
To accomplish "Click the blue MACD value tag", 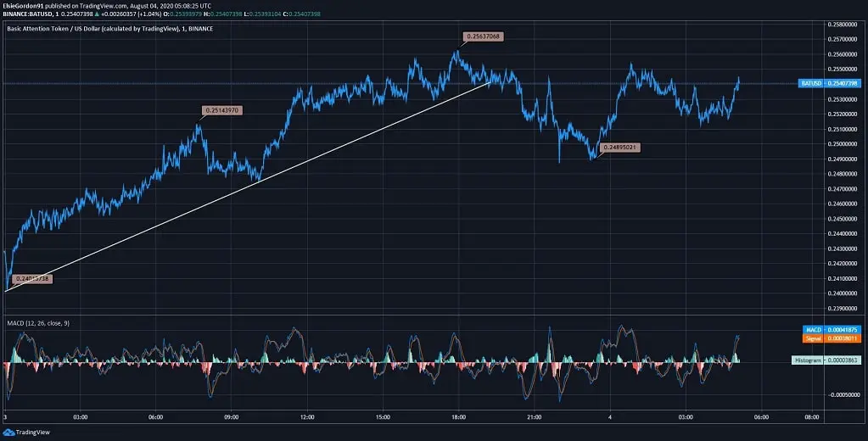I will pos(832,330).
